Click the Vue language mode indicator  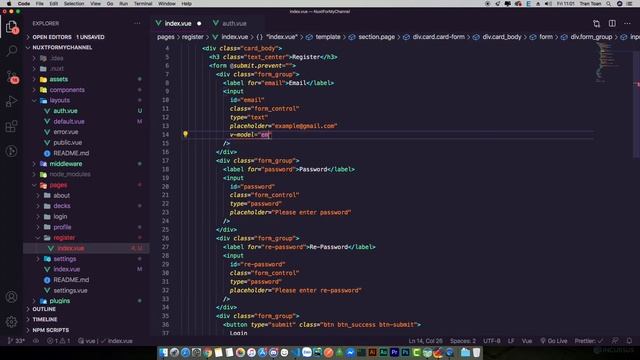pyautogui.click(x=527, y=341)
